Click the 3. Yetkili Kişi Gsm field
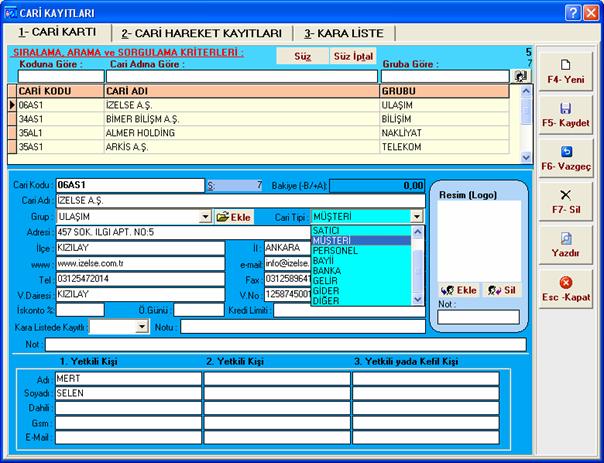This screenshot has width=604, height=463. [x=426, y=423]
